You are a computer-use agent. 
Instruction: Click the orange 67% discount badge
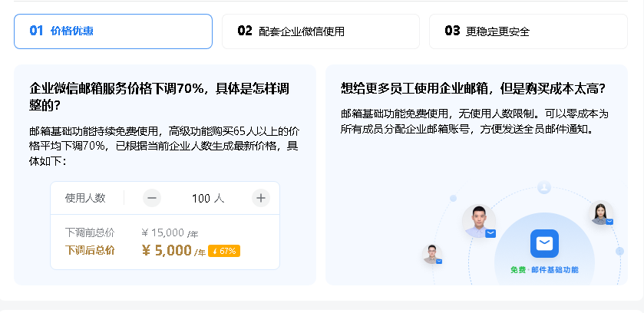[x=225, y=251]
